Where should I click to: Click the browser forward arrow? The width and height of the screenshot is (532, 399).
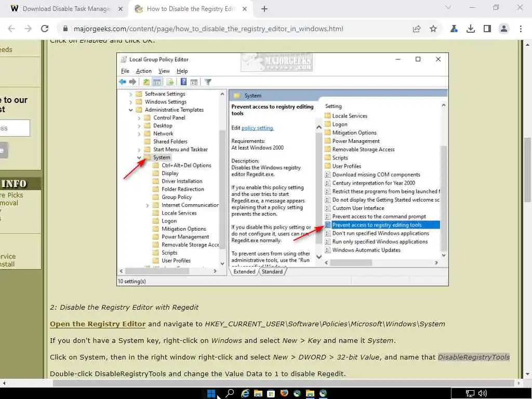point(28,29)
